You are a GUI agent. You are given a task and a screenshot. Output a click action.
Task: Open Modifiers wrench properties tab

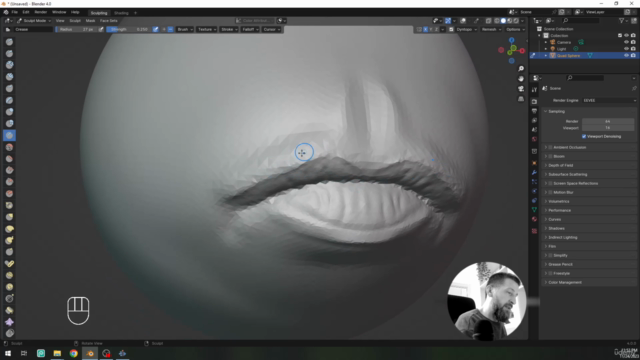[534, 172]
